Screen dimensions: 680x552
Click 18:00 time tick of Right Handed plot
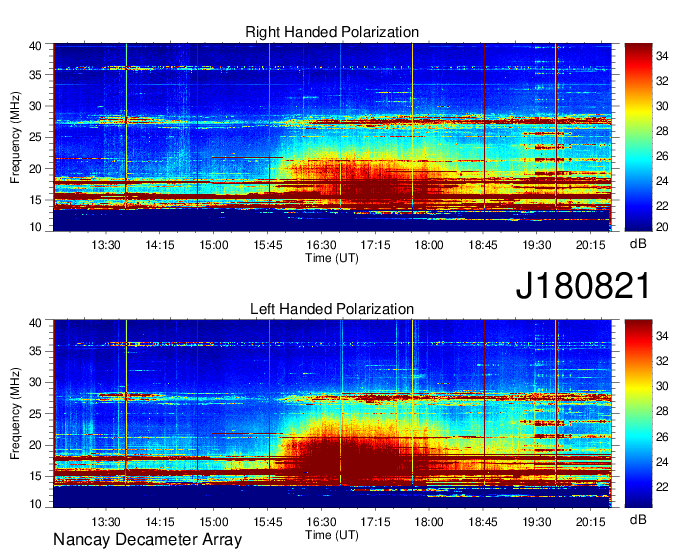pyautogui.click(x=429, y=245)
